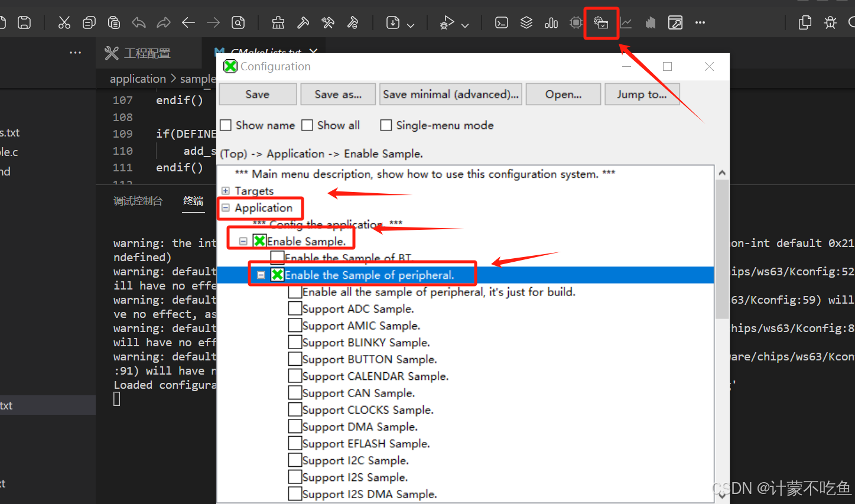Click the single hammer build icon

pyautogui.click(x=303, y=23)
